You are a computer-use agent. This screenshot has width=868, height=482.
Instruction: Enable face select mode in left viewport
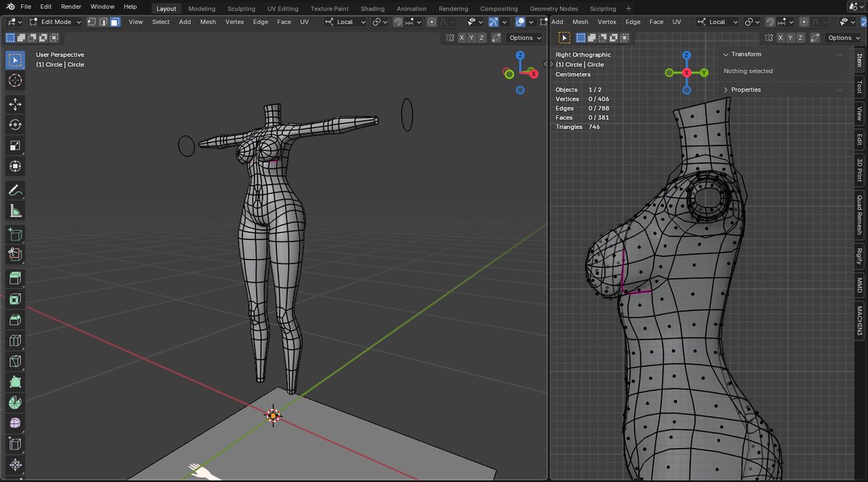point(115,22)
